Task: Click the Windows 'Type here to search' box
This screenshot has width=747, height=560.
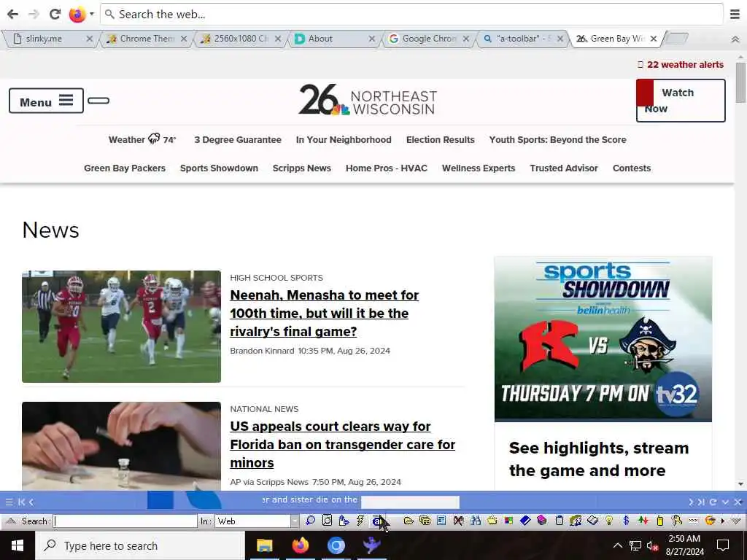Action: click(x=140, y=545)
